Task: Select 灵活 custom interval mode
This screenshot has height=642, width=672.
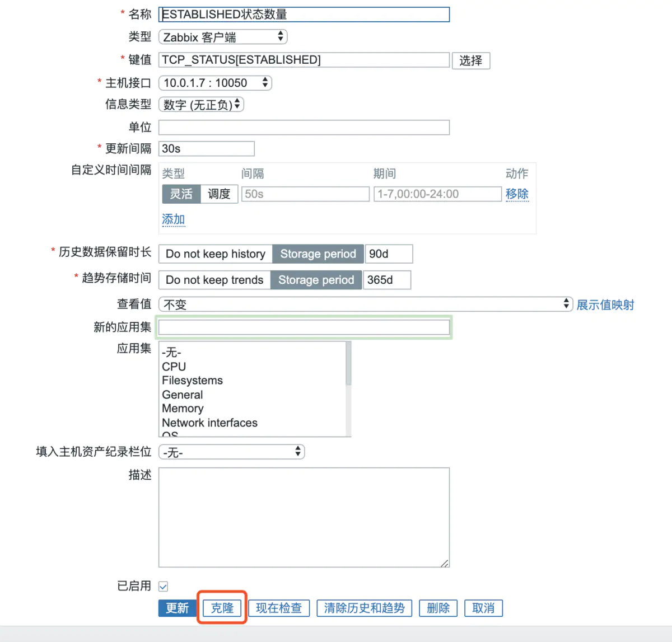Action: 181,194
